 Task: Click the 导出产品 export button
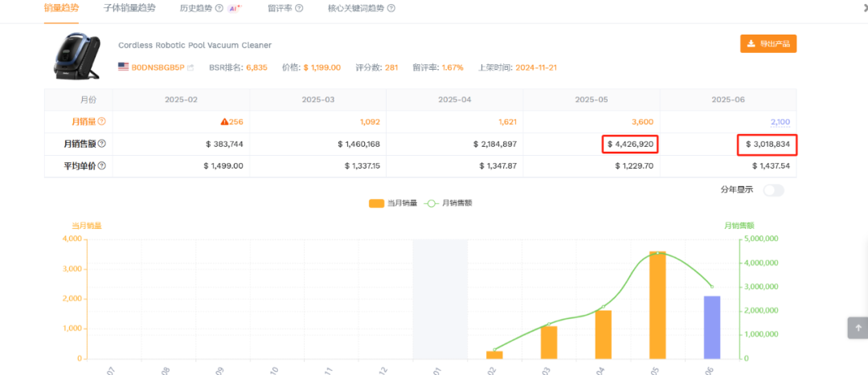pyautogui.click(x=768, y=43)
